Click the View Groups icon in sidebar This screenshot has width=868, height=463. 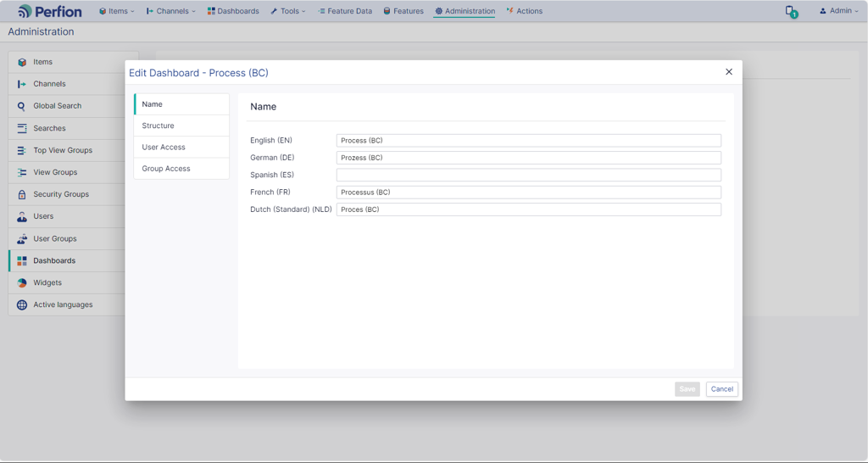click(21, 173)
